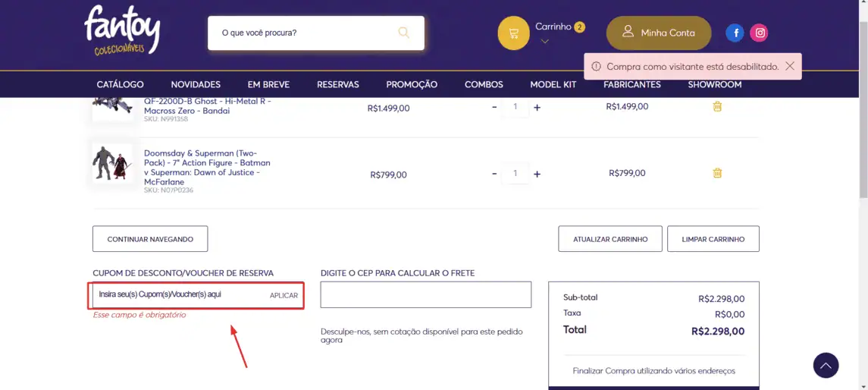
Task: Go to the Novidades section
Action: pos(196,85)
